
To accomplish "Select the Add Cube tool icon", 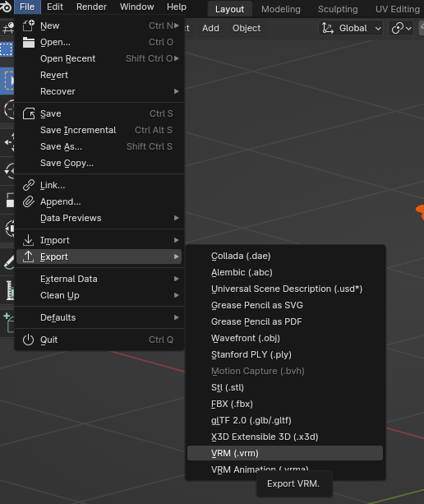I will [x=9, y=323].
